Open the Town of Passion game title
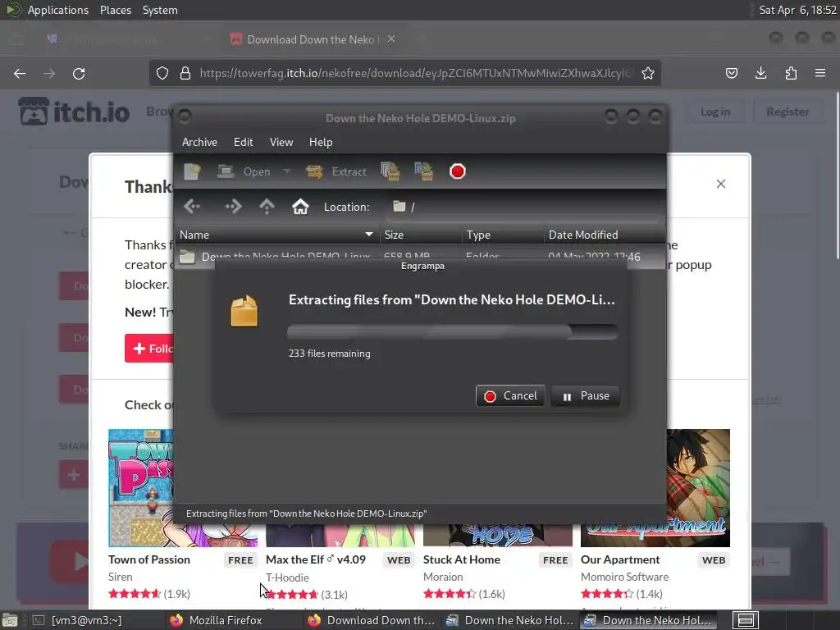840x630 pixels. click(149, 559)
